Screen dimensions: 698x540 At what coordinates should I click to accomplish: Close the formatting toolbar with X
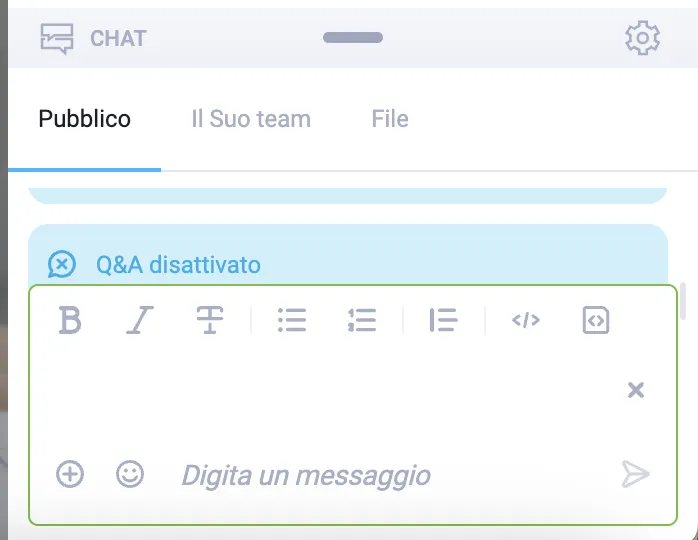click(x=636, y=390)
